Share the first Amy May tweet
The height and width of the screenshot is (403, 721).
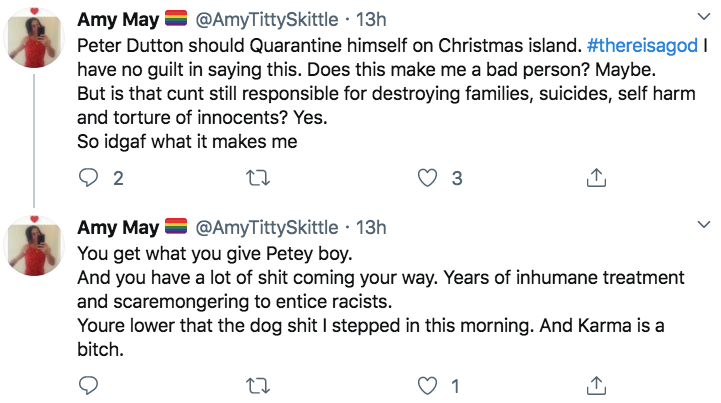[595, 179]
